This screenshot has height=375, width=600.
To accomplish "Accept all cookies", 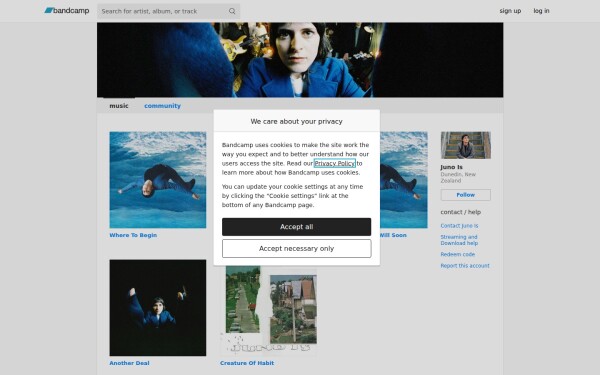I will [297, 227].
